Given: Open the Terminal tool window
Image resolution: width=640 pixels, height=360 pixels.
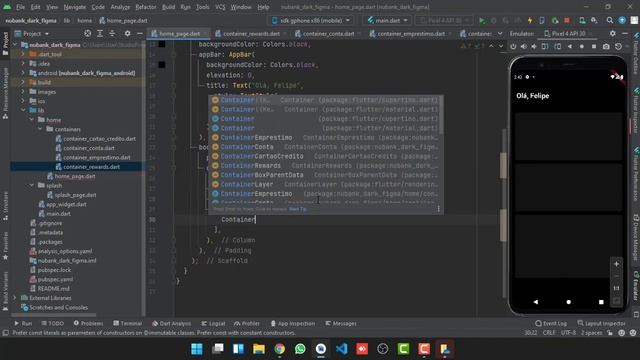Looking at the screenshot, I should pos(127,323).
